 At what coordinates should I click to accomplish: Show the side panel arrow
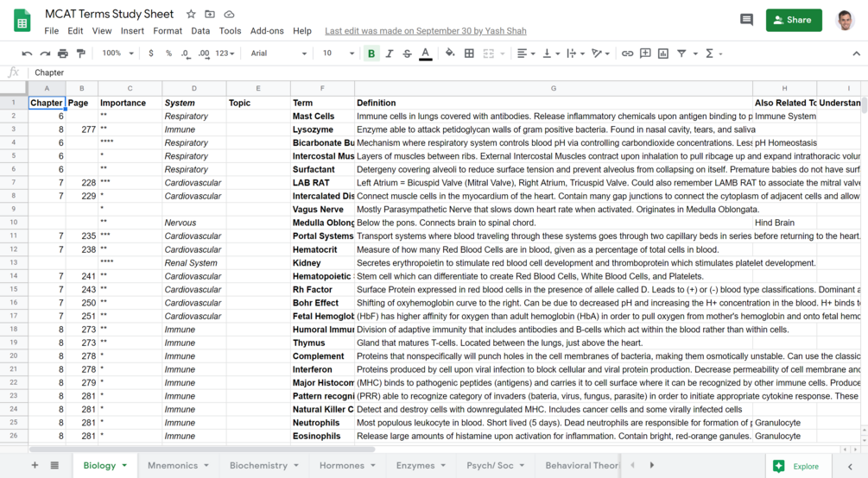tap(850, 467)
